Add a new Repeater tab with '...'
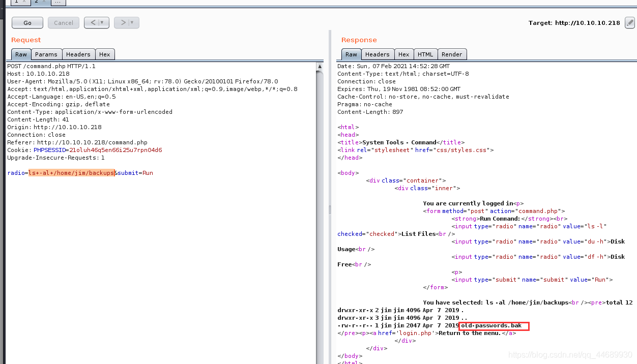637x364 pixels. click(x=58, y=2)
